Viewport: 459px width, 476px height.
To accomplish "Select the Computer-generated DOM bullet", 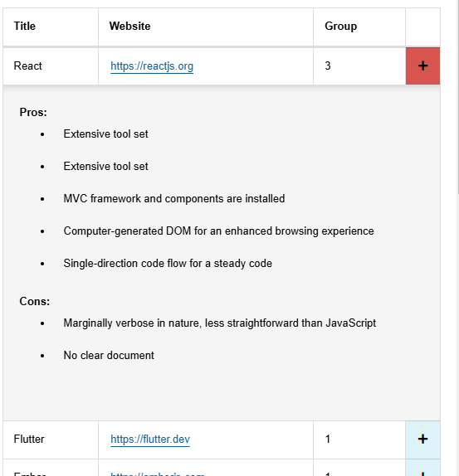I will tap(219, 231).
